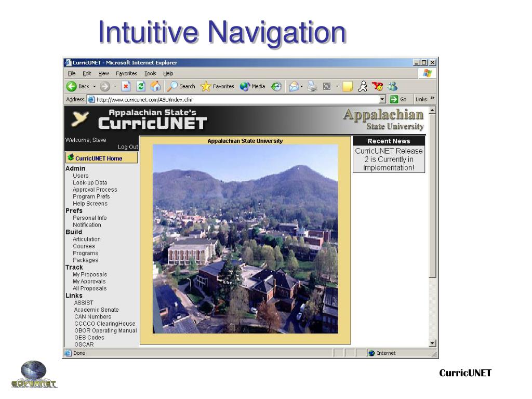
Task: Open the My Approvals link
Action: (89, 282)
